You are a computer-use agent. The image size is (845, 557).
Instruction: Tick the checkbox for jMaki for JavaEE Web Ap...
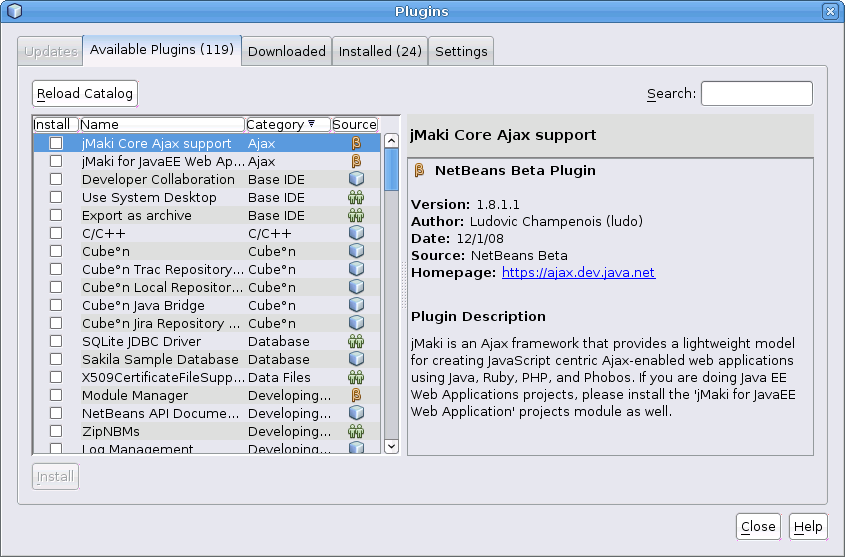tap(56, 161)
